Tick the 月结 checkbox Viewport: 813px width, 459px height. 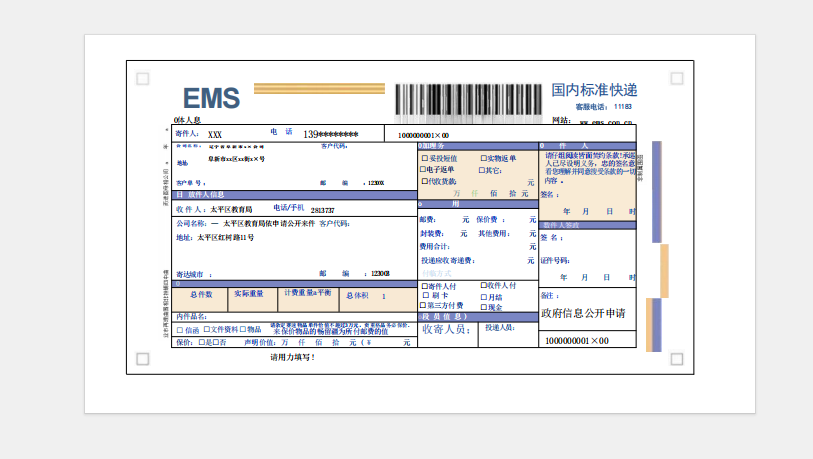(483, 297)
